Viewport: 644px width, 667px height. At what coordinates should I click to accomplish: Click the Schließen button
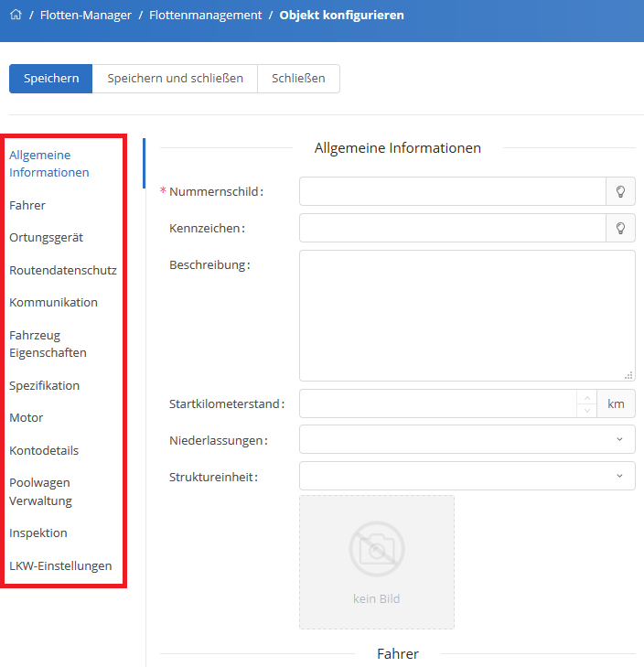tap(298, 79)
